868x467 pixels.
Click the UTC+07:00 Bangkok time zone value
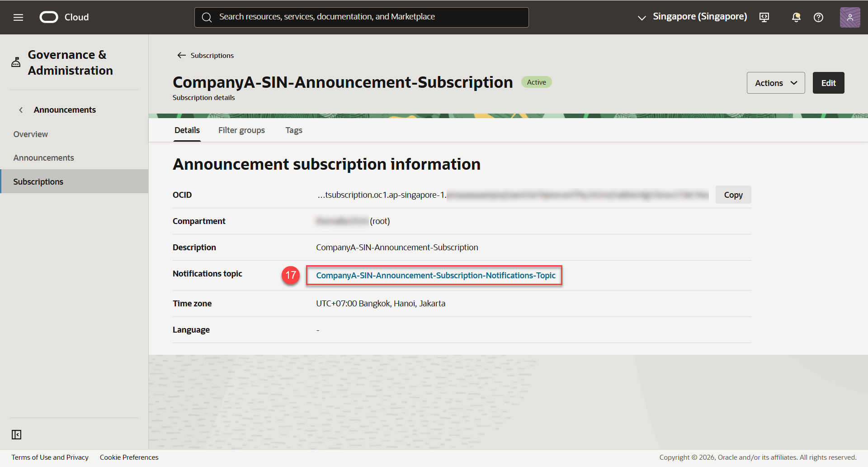point(381,304)
